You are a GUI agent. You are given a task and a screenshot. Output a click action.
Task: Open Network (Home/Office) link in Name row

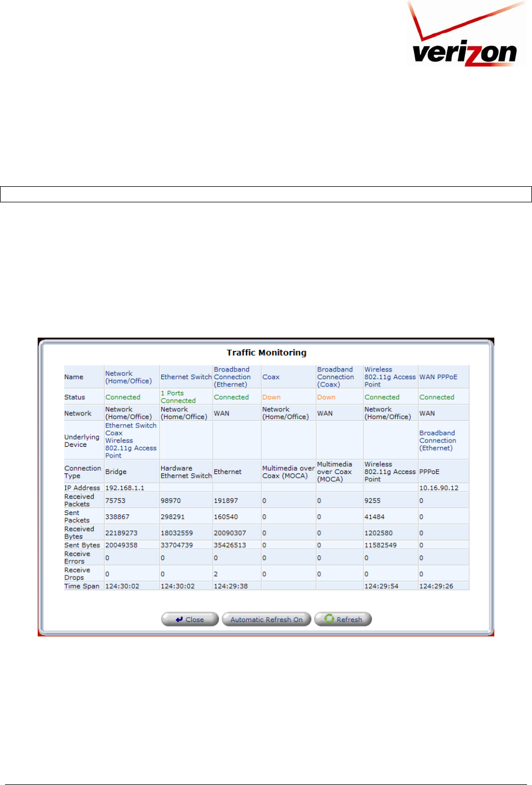point(129,377)
